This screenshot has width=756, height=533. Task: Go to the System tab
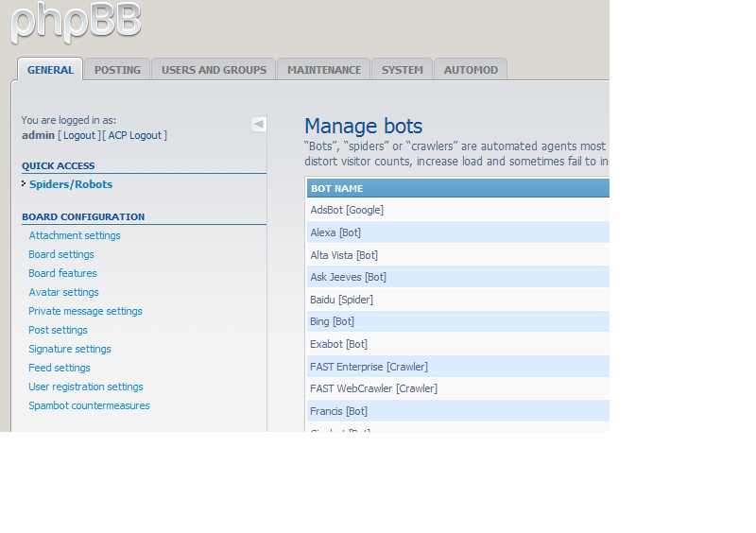[x=403, y=70]
